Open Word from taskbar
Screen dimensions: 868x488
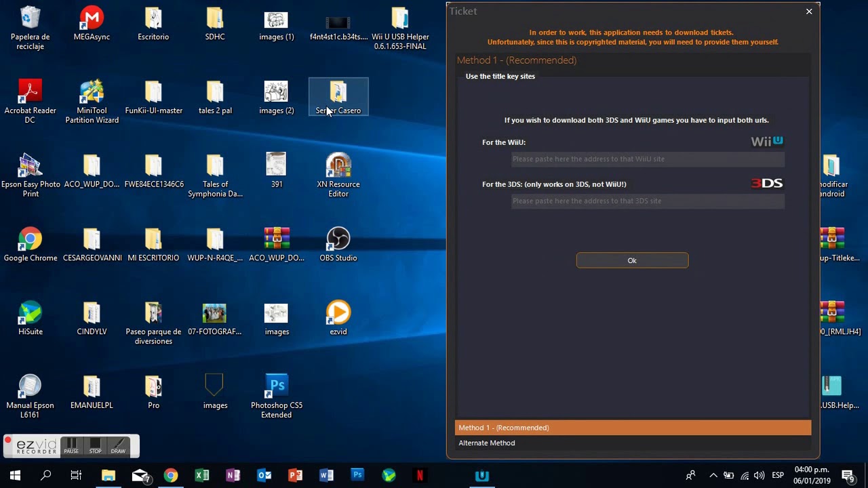click(x=327, y=476)
